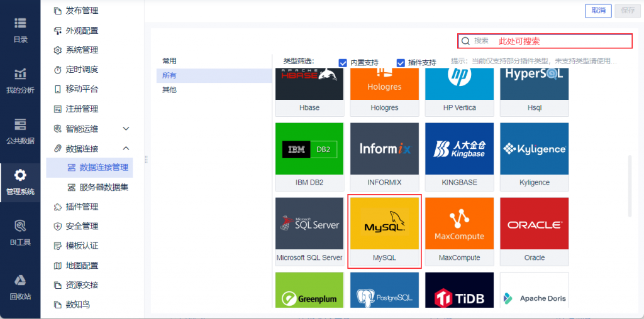Expand the 智能运维 chevron
Viewport: 644px width, 319px height.
(126, 129)
